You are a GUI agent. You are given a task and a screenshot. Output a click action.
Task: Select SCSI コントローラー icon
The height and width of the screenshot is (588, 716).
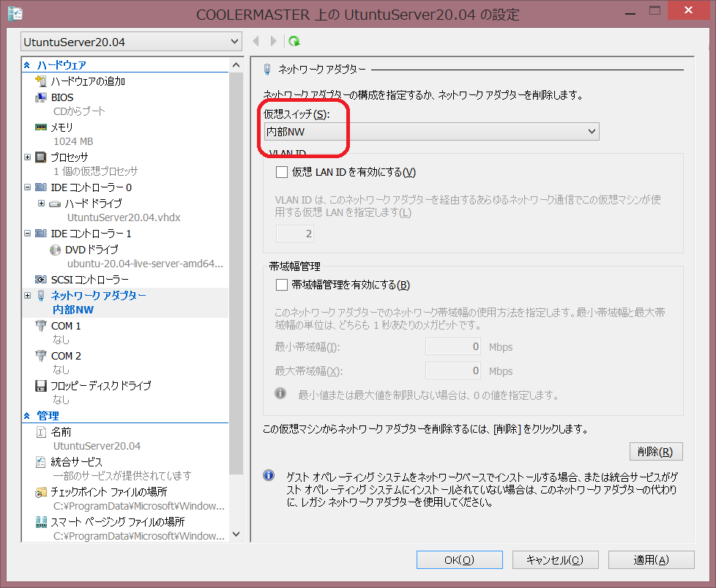click(x=41, y=279)
